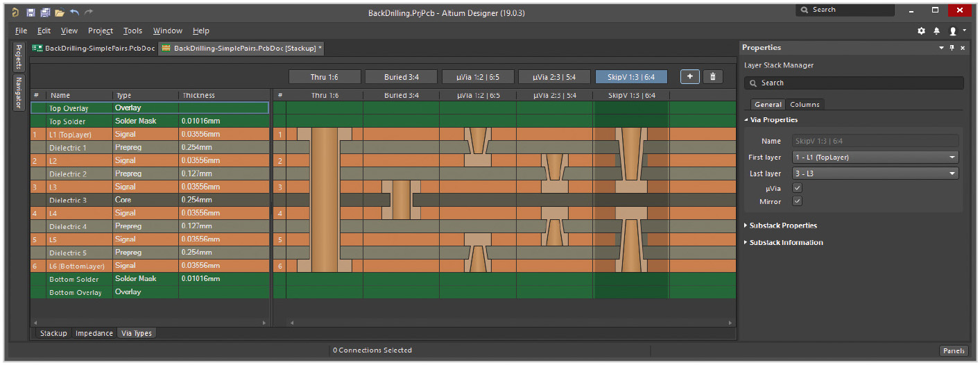This screenshot has height=365, width=980.
Task: Select the L6 (BottomLayer) name cell
Action: click(x=79, y=266)
